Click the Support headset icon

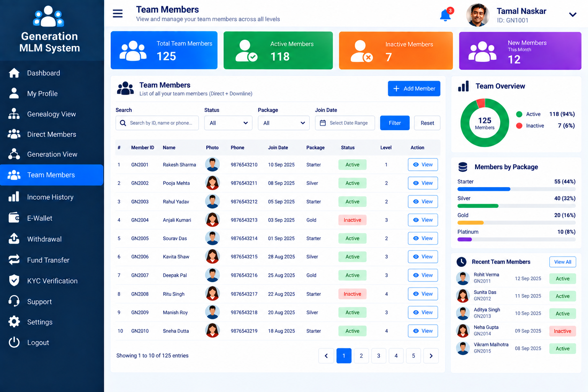[x=14, y=301]
